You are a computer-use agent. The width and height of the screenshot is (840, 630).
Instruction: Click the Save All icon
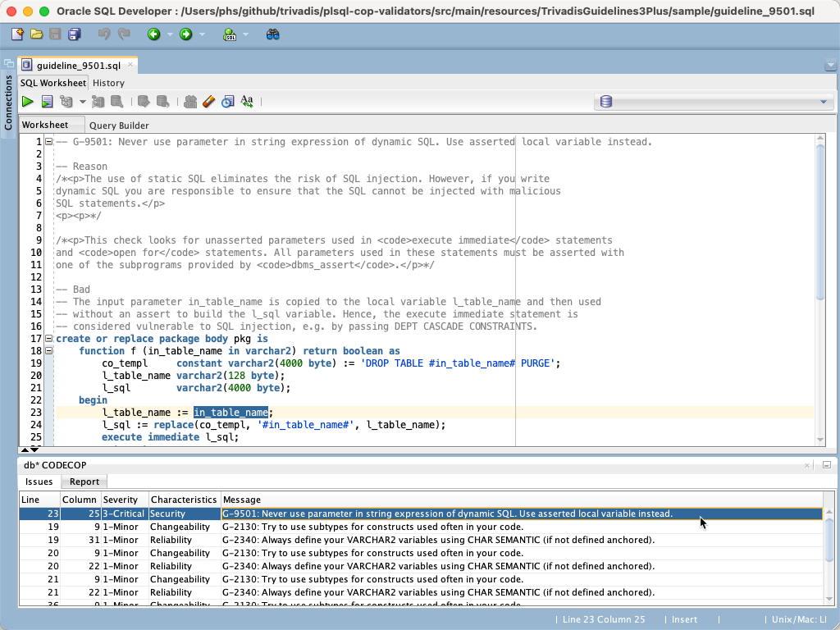tap(74, 34)
